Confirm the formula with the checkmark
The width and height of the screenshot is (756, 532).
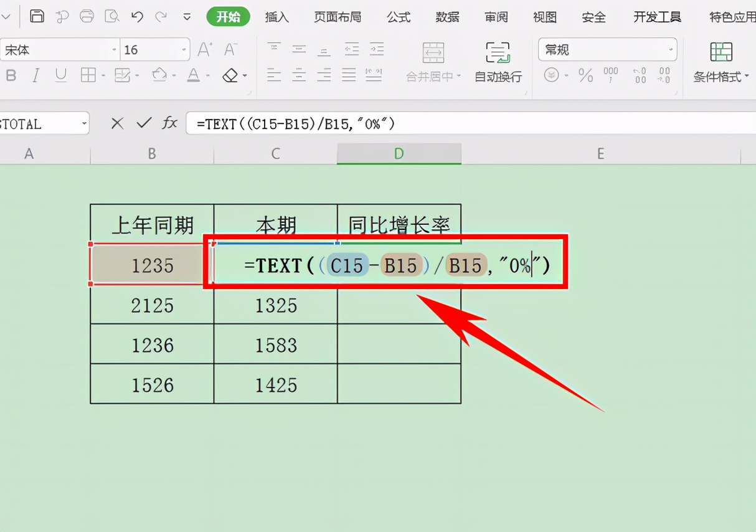coord(143,123)
